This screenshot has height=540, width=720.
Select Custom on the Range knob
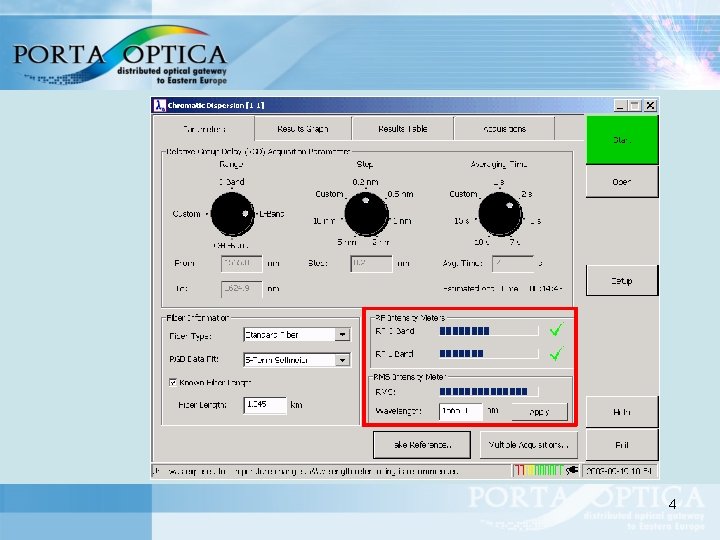pyautogui.click(x=186, y=214)
